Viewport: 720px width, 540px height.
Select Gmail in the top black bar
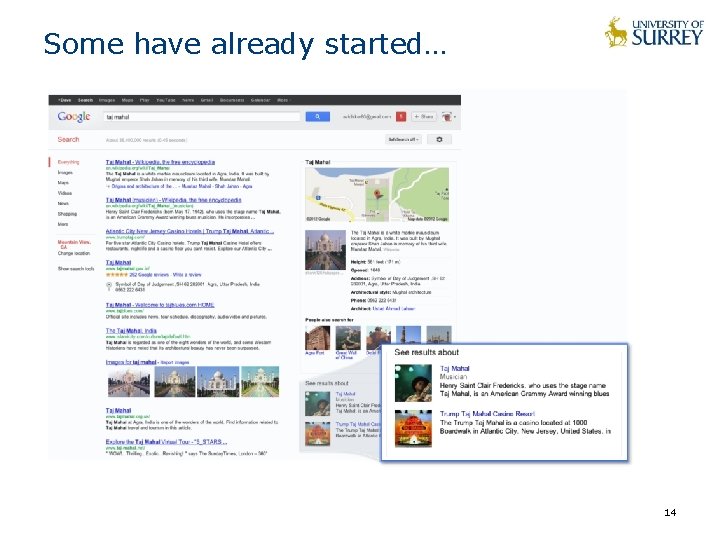coord(207,100)
